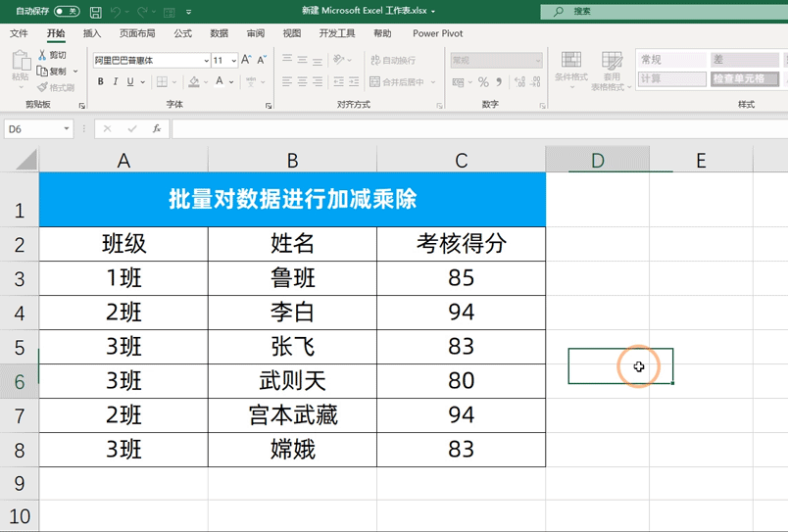Switch to the Insert tab

92,33
